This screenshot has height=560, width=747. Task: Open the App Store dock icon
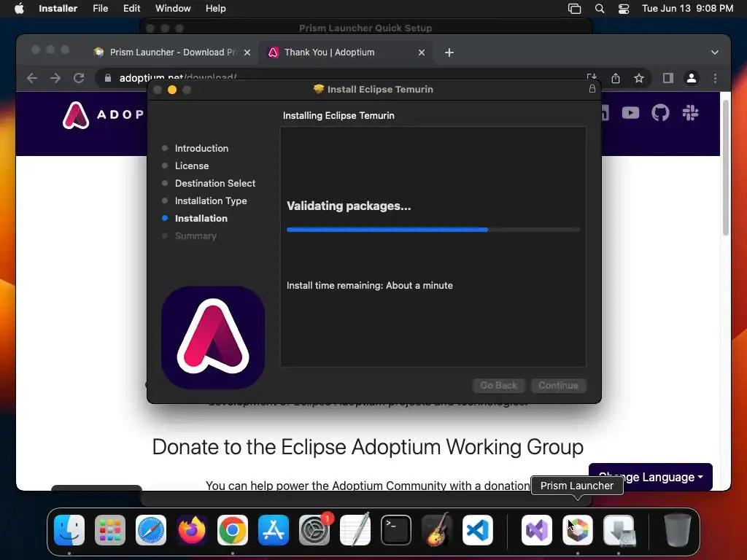[x=274, y=530]
